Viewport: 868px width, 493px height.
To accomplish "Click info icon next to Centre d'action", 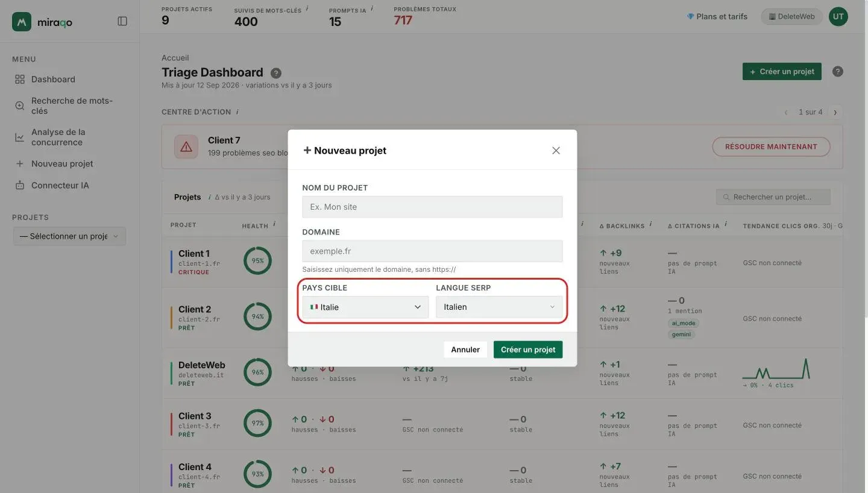I will [237, 112].
